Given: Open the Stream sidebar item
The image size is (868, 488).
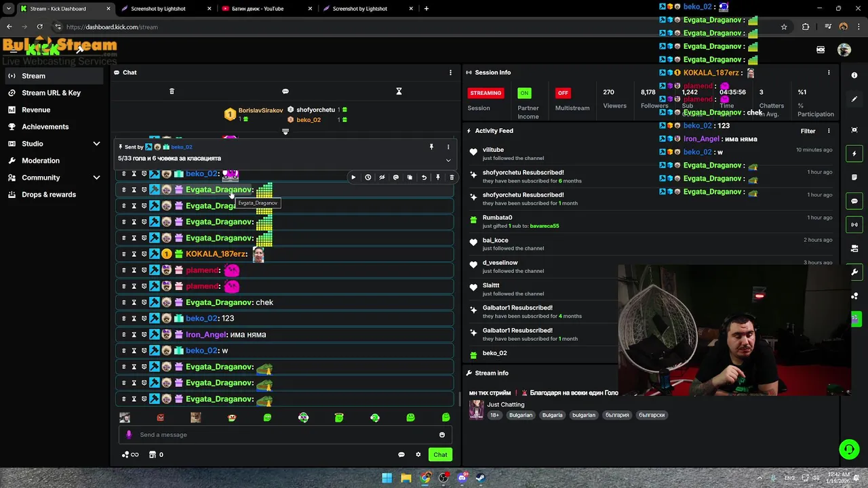Looking at the screenshot, I should point(56,76).
